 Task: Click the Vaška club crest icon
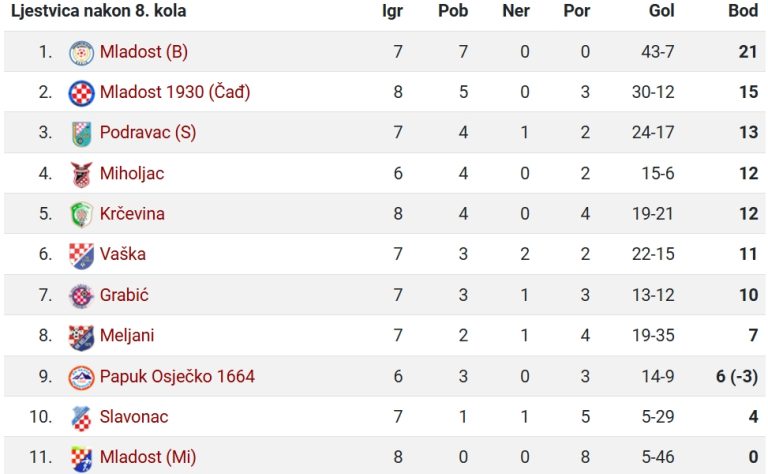[81, 256]
